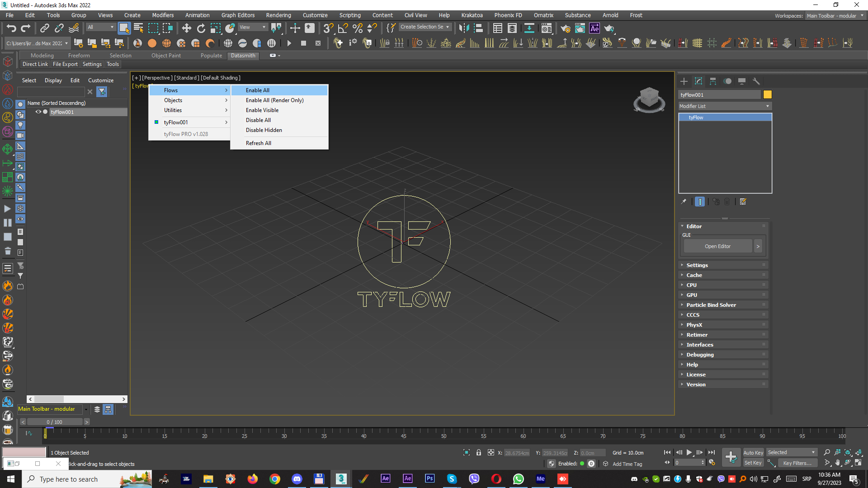Image resolution: width=868 pixels, height=488 pixels.
Task: Expand the Cache rollout
Action: (723, 275)
